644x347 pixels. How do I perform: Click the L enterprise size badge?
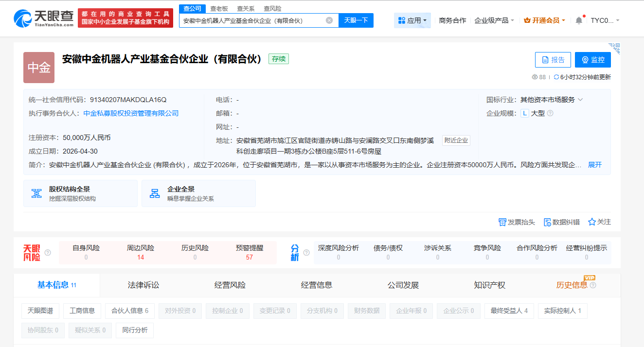point(525,113)
